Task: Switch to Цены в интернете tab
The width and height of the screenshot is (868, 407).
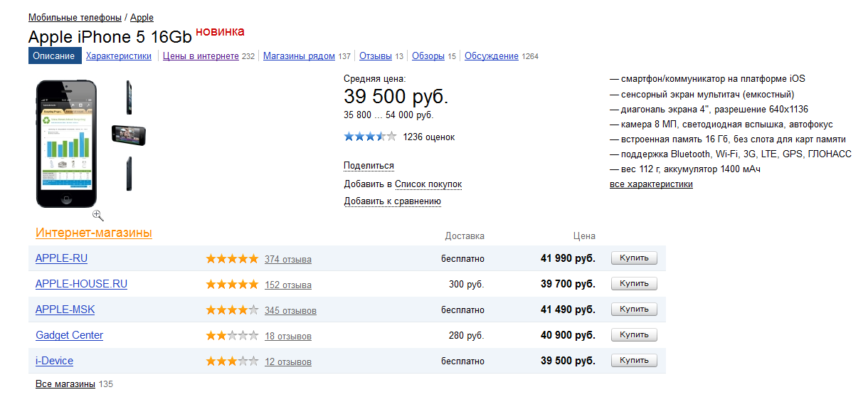Action: coord(201,56)
